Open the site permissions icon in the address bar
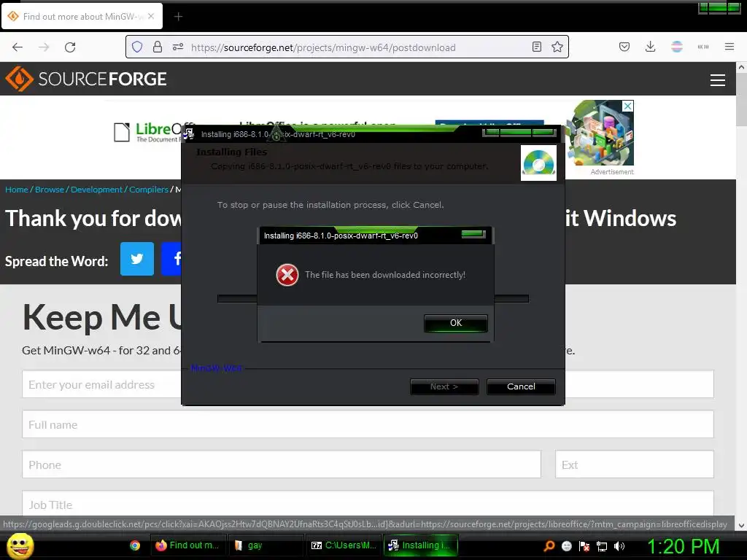This screenshot has height=560, width=747. (178, 47)
